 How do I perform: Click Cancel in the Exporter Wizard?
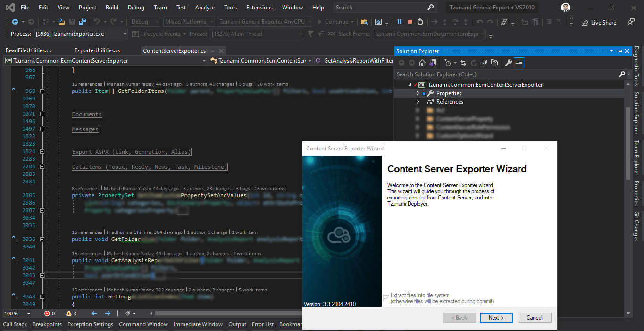[535, 318]
